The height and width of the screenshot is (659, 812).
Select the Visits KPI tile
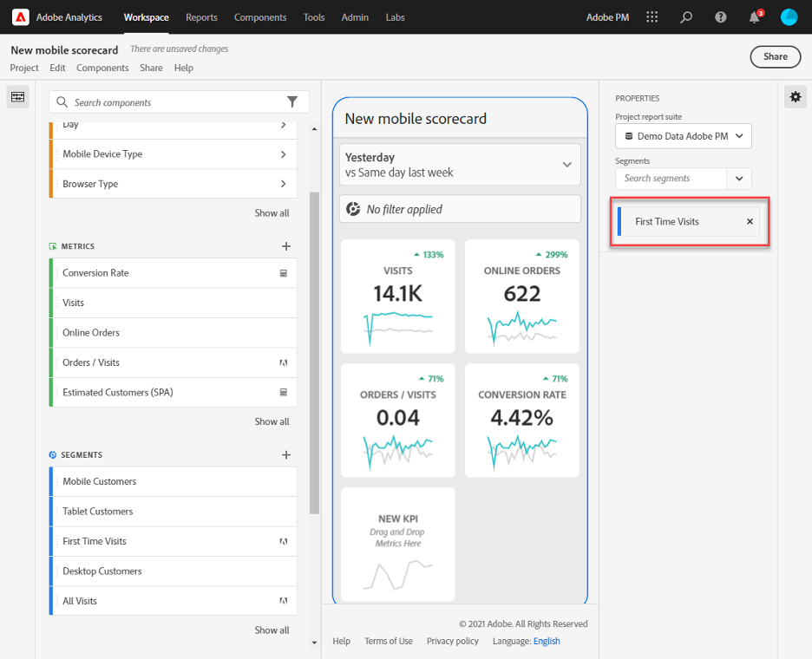(x=397, y=296)
